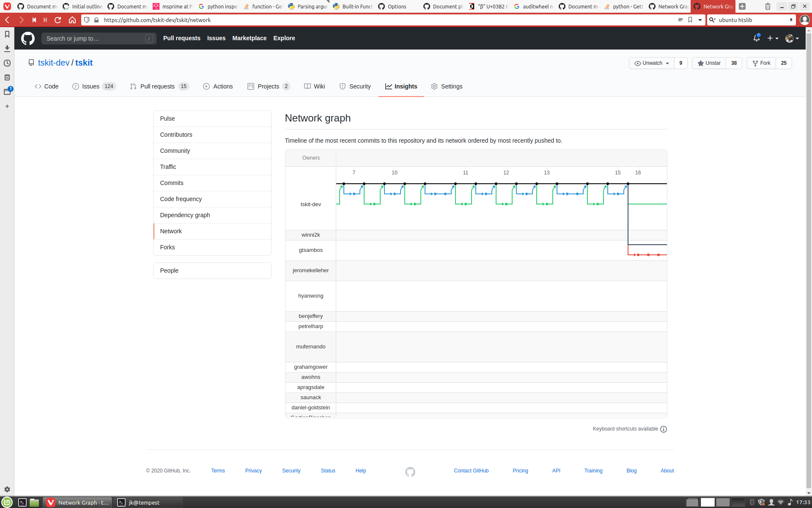Viewport: 812px width, 508px height.
Task: Click the closed tabs trash icon
Action: tap(768, 6)
